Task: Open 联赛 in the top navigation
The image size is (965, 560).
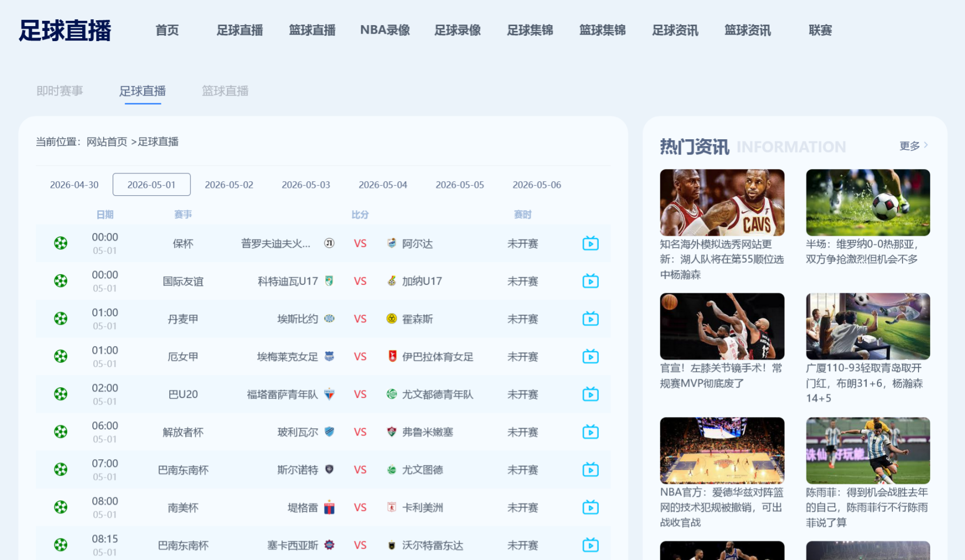Action: click(820, 30)
